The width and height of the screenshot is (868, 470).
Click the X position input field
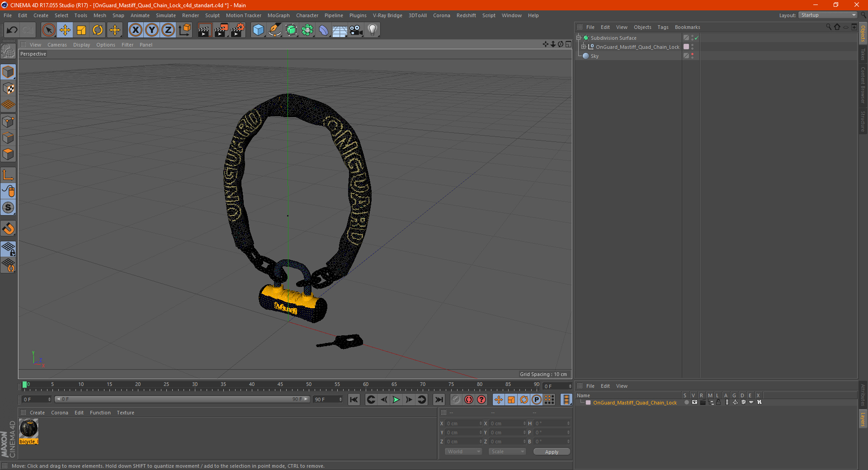(x=463, y=423)
